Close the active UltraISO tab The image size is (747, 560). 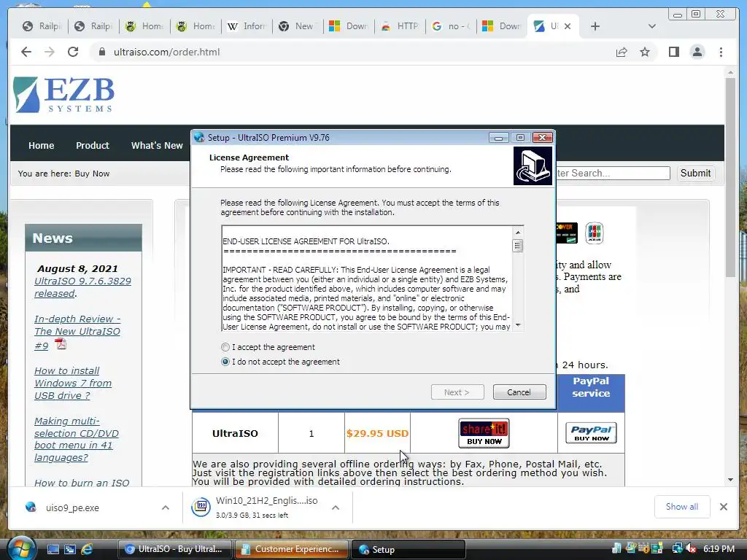568,26
